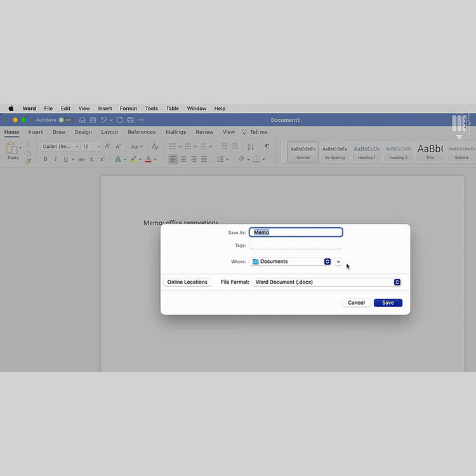This screenshot has width=476, height=476.
Task: Click the Save button in dialog
Action: [x=388, y=303]
